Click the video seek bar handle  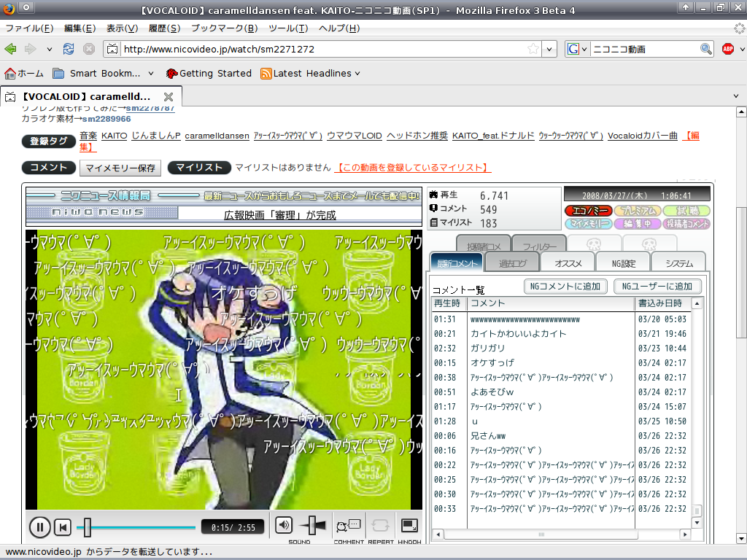[87, 527]
